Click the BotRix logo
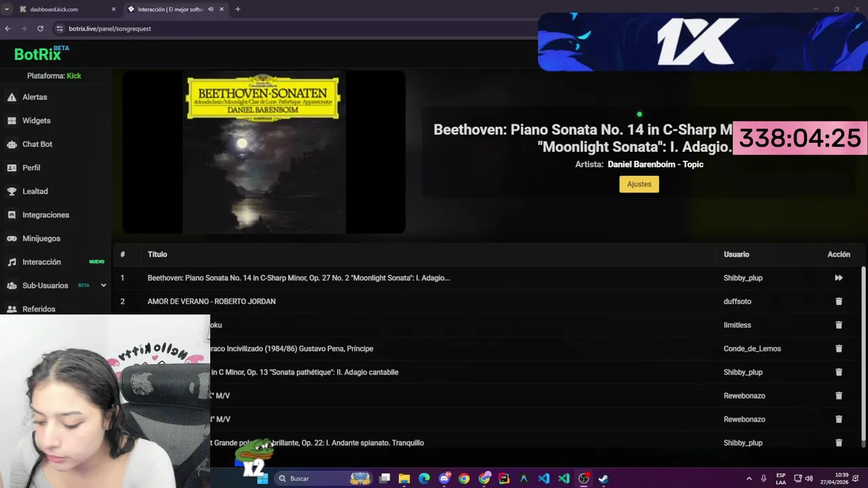 point(41,54)
